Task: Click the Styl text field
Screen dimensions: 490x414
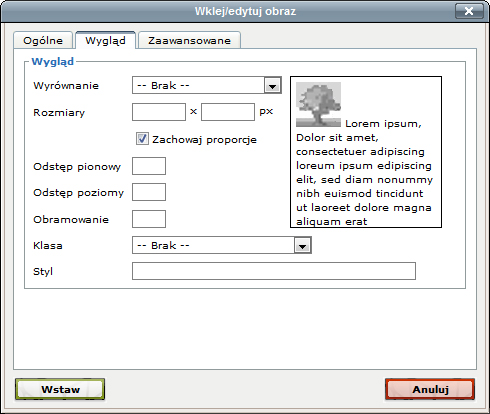Action: pos(274,271)
